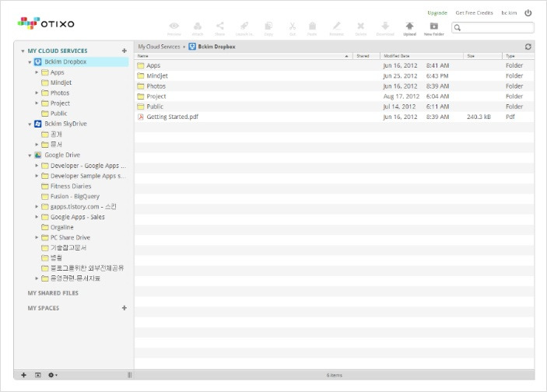
Task: Click the Otixo logo
Action: coord(46,23)
